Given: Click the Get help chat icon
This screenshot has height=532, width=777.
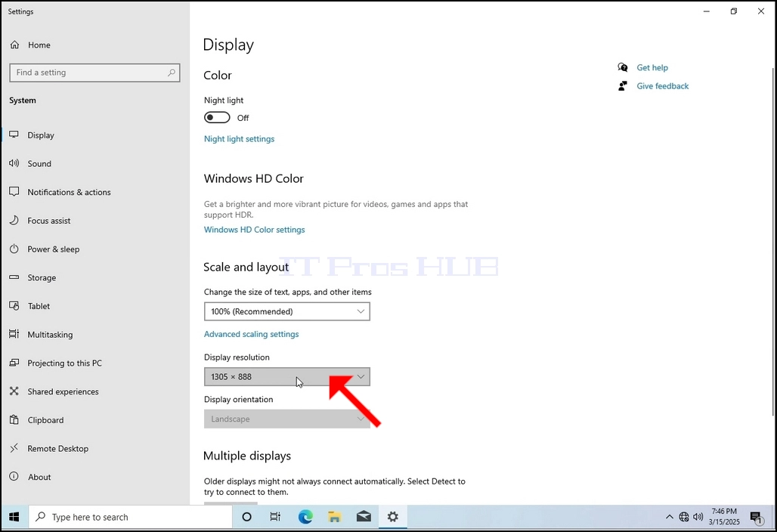Looking at the screenshot, I should (622, 67).
